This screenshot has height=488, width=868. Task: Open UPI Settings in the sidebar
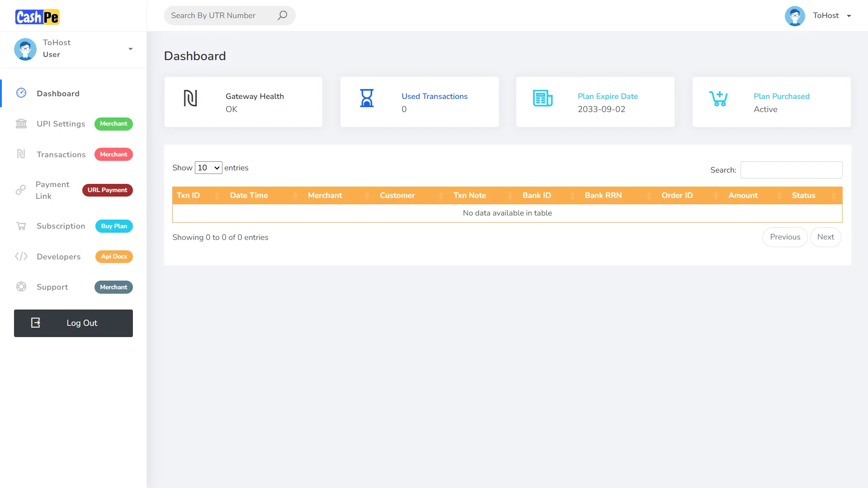(61, 124)
